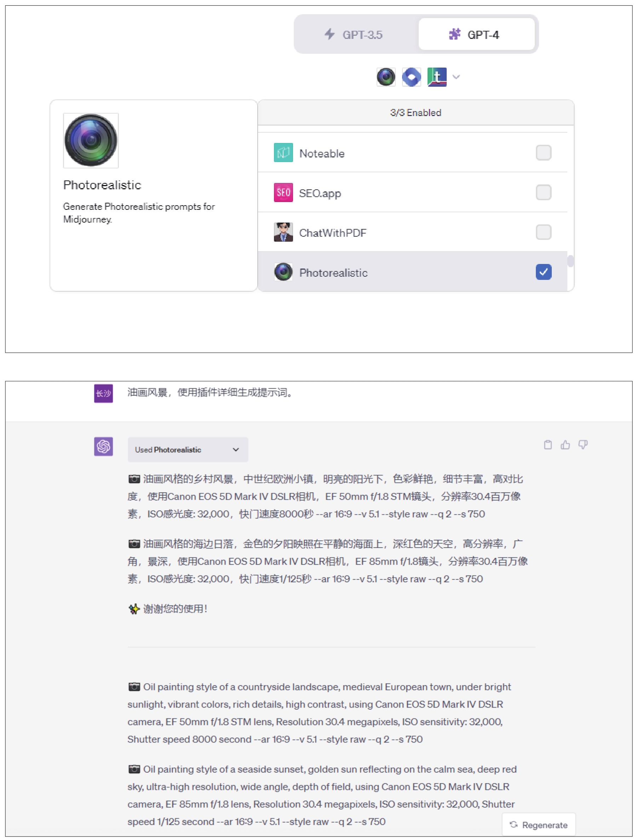The image size is (636, 840).
Task: Uncheck the Photorealistic plugin checkbox
Action: tap(543, 272)
